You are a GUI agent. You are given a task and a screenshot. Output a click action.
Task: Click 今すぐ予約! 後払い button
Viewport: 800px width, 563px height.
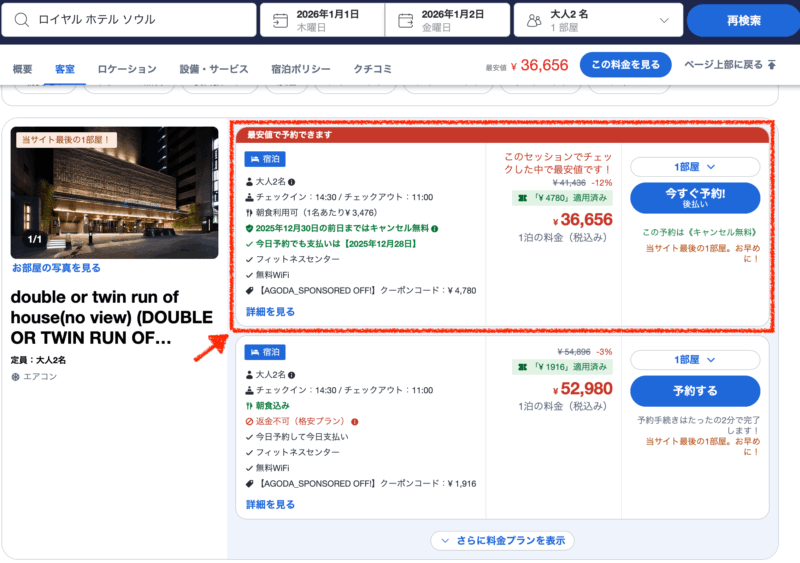click(x=695, y=198)
